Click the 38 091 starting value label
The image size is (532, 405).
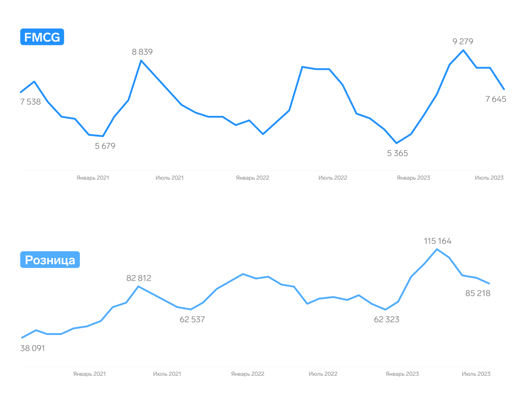pyautogui.click(x=33, y=348)
